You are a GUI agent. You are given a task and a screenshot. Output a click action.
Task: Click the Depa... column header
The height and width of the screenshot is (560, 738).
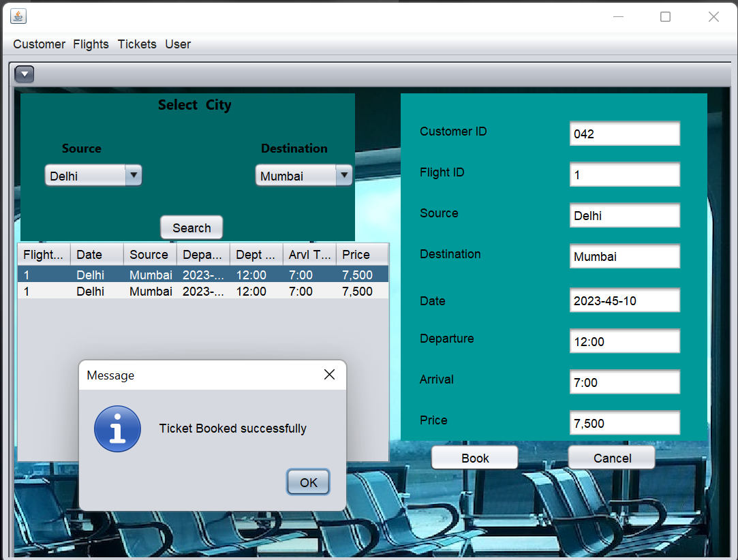[203, 255]
